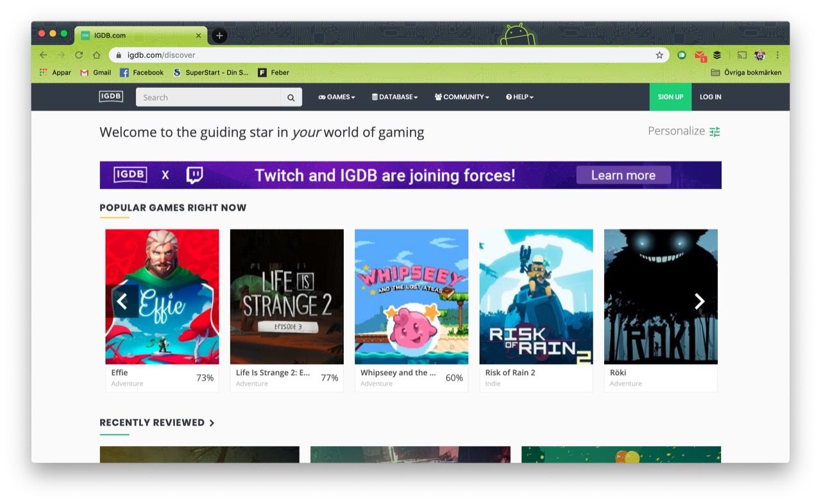Bookmark this page with star icon

[659, 55]
